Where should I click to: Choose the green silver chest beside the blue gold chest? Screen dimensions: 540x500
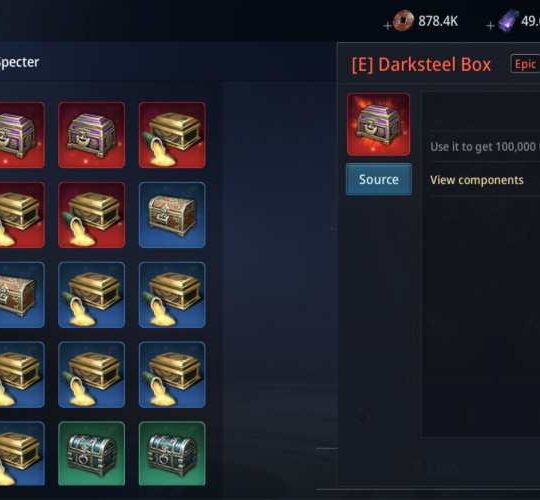point(92,454)
